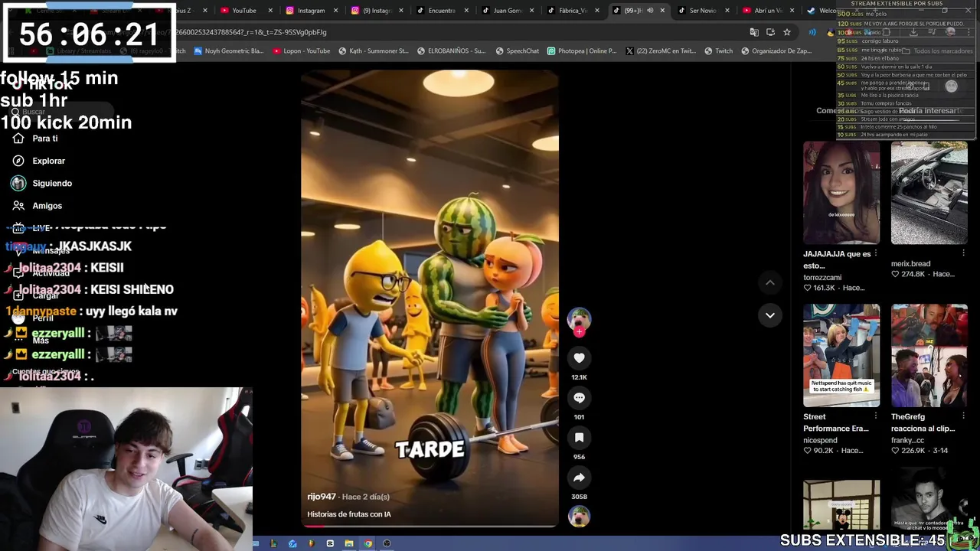Screen dimensions: 980x551
Task: Open options menu for the merix.bread video
Action: coord(963,253)
